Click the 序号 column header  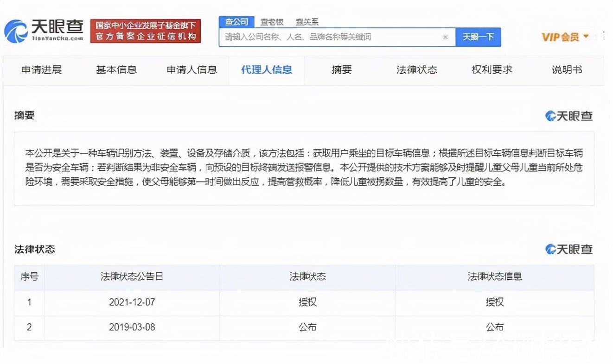[x=29, y=277]
